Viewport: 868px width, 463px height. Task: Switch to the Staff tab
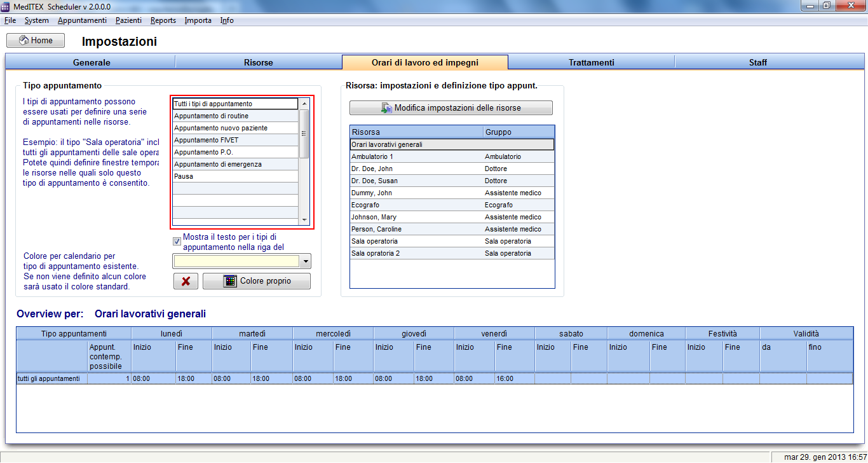pos(757,62)
